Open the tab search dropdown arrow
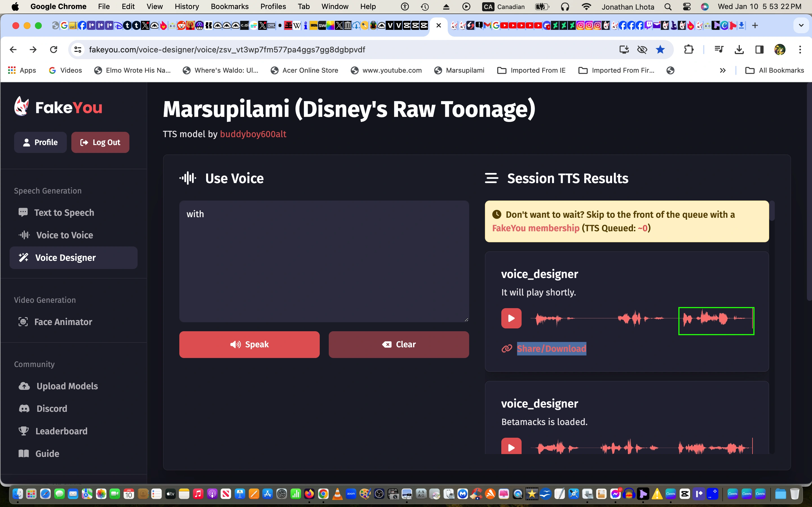This screenshot has width=812, height=507. [802, 25]
